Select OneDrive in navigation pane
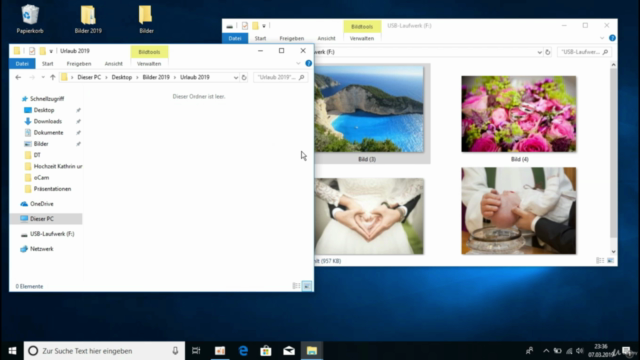This screenshot has width=640, height=360. (x=41, y=204)
